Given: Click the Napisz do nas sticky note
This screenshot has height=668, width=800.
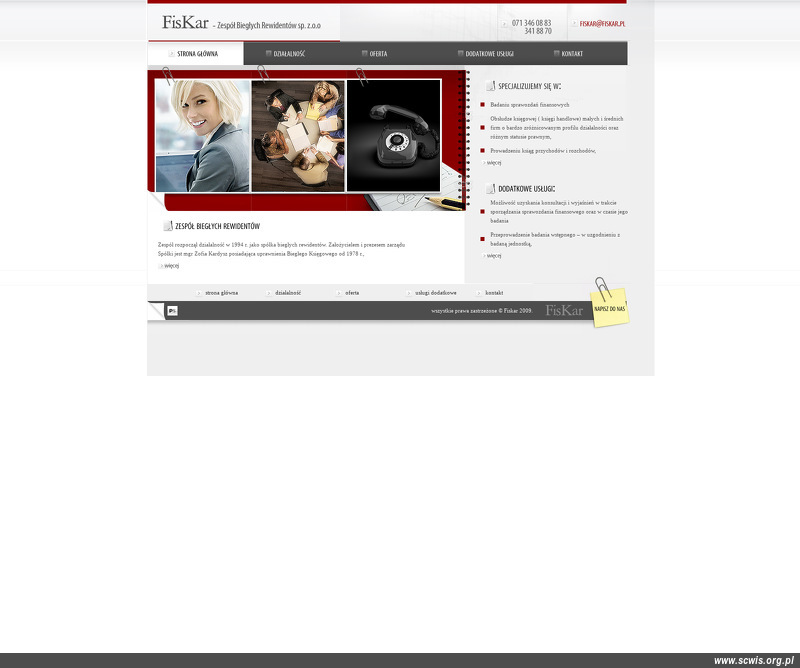Looking at the screenshot, I should (610, 308).
